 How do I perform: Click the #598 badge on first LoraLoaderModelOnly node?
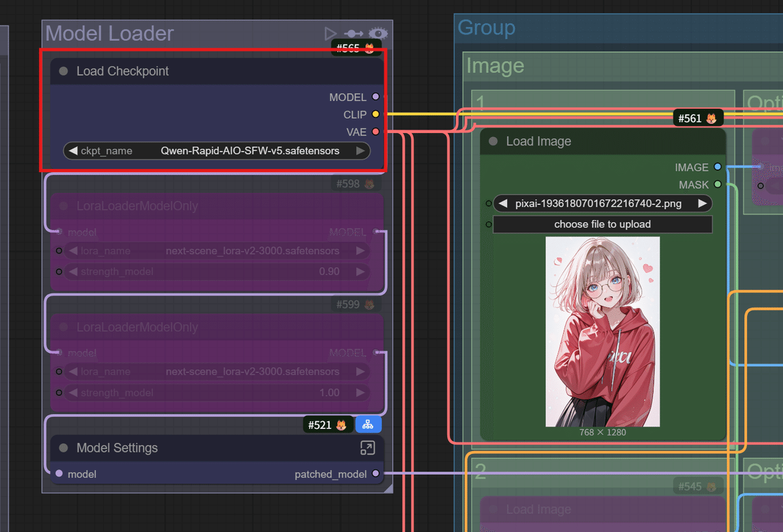point(356,184)
